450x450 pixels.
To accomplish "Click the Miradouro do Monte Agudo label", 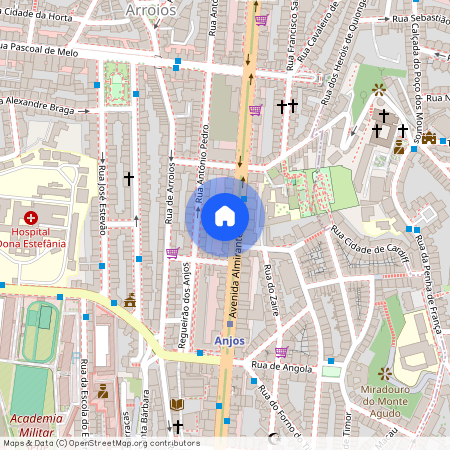I will tap(385, 401).
